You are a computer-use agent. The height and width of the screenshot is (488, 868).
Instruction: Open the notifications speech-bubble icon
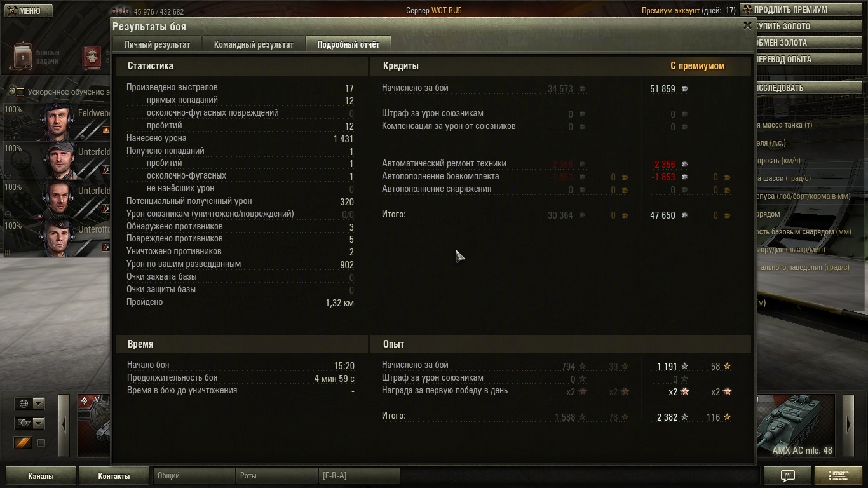pos(787,475)
